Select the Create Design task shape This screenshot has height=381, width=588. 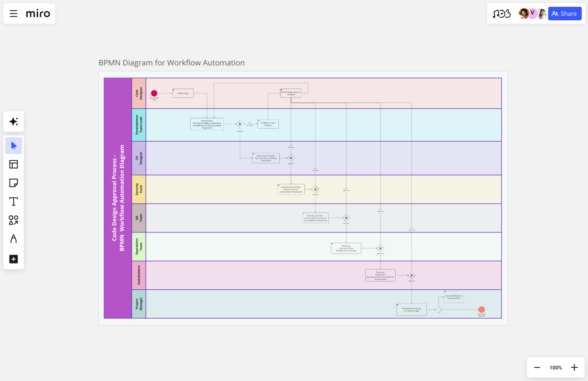(x=183, y=93)
